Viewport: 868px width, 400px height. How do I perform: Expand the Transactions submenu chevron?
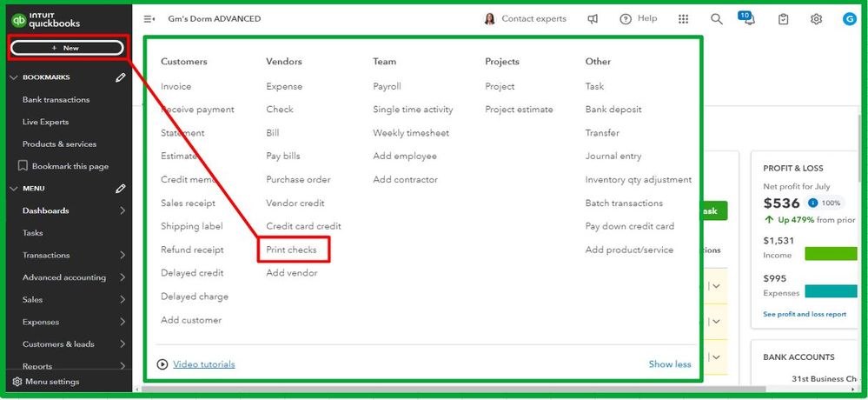click(123, 255)
